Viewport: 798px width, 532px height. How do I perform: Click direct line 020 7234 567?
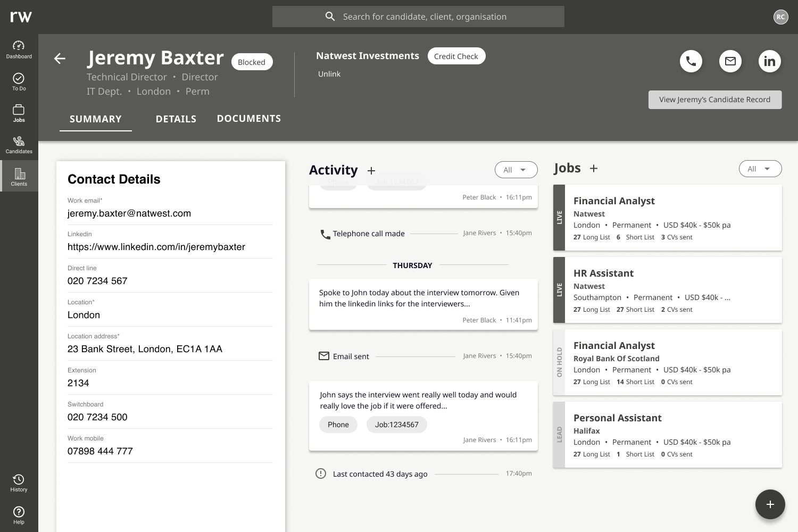coord(97,281)
